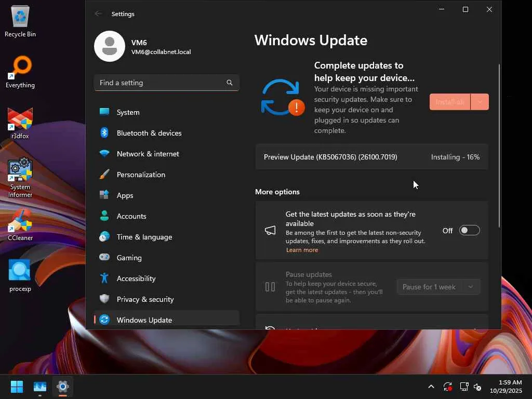
Task: Click the Privacy & security shield icon
Action: [x=104, y=299]
